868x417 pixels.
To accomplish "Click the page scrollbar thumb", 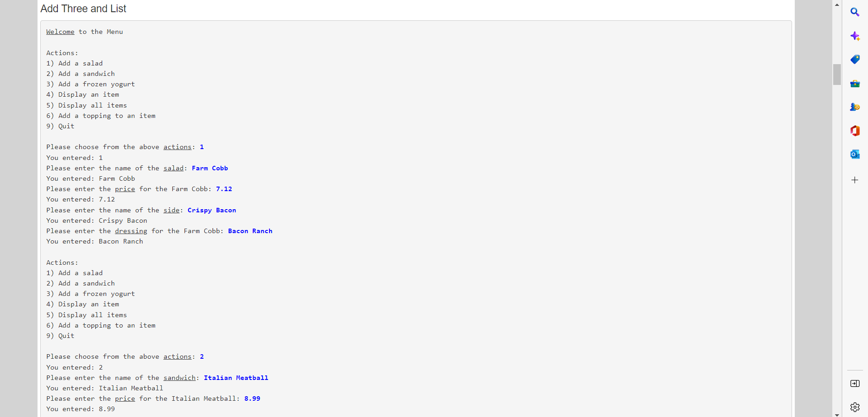I will pyautogui.click(x=837, y=75).
